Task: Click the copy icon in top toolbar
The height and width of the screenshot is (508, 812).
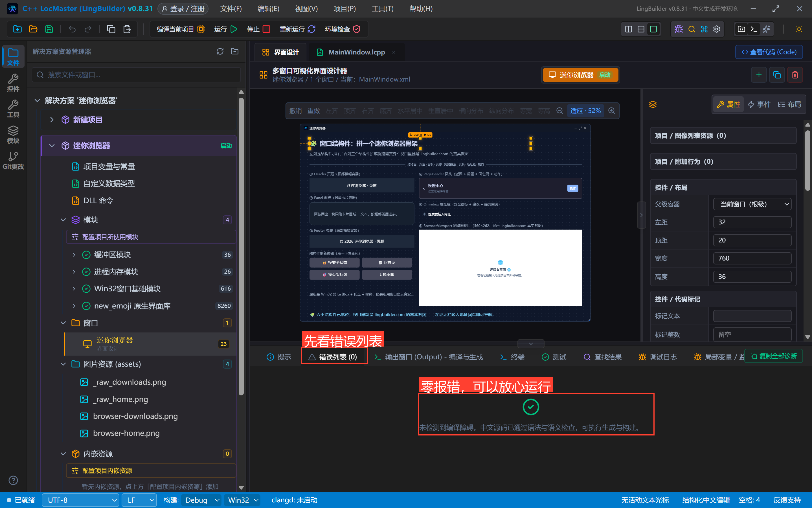Action: click(111, 29)
